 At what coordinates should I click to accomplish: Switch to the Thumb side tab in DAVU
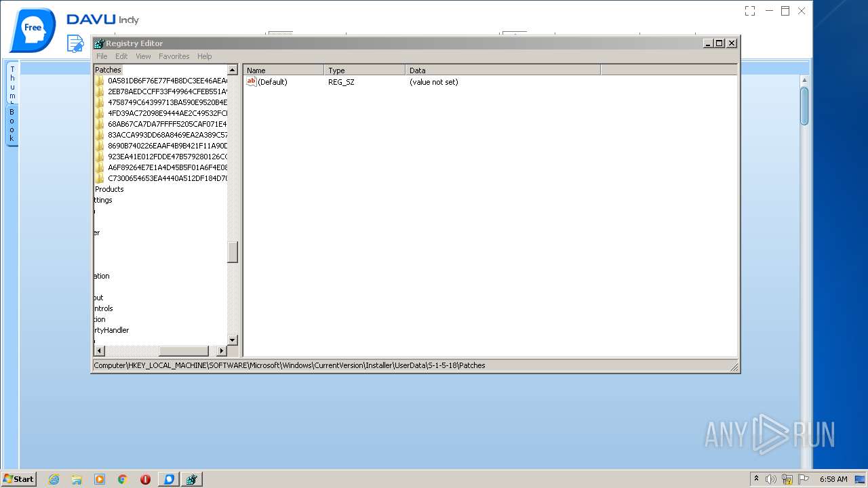pos(12,83)
